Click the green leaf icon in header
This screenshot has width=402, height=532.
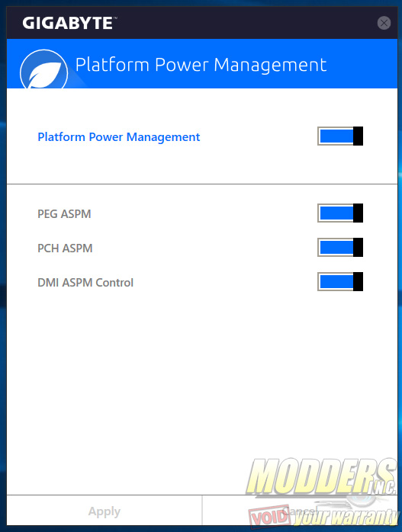(x=43, y=69)
